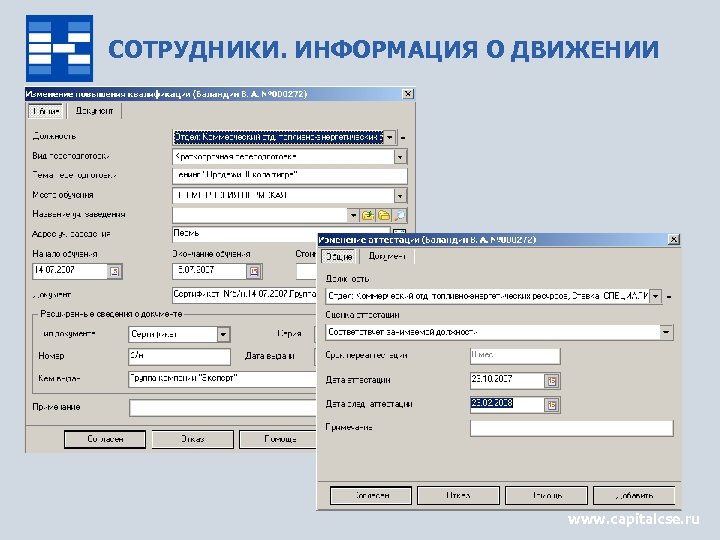Switch to Общие tab in attestation window
This screenshot has width=720, height=540.
[x=339, y=257]
